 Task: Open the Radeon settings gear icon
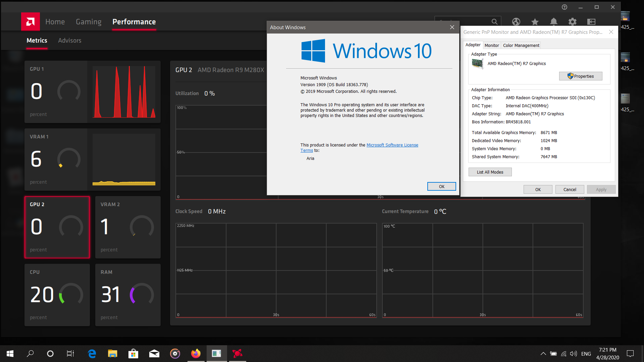572,22
